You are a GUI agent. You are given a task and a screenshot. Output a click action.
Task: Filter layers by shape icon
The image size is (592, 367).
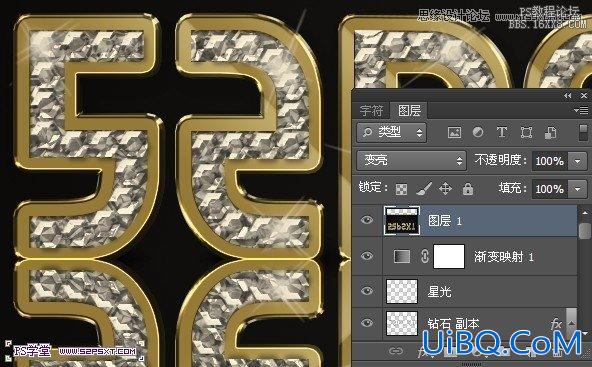(x=526, y=133)
